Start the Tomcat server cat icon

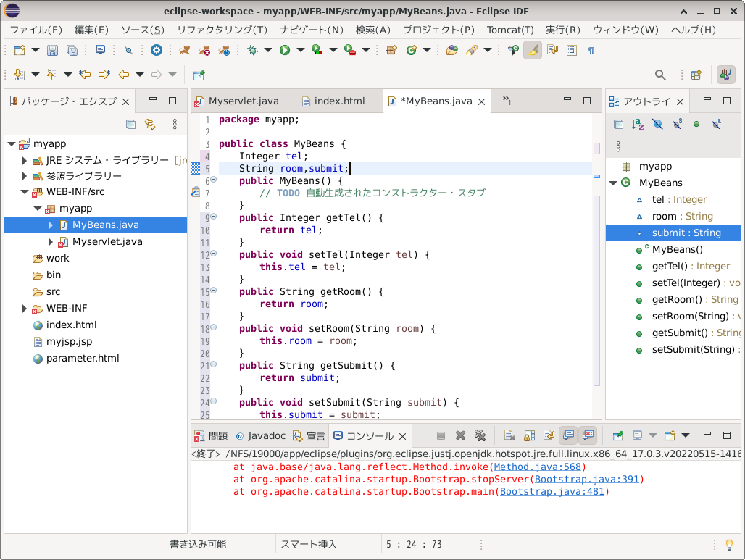(185, 50)
